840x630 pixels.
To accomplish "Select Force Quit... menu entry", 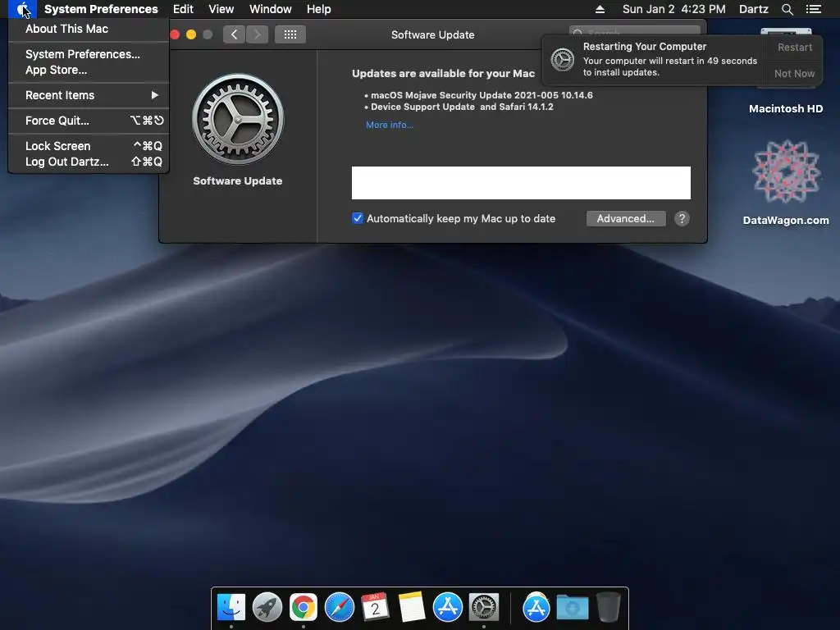I will pos(89,121).
